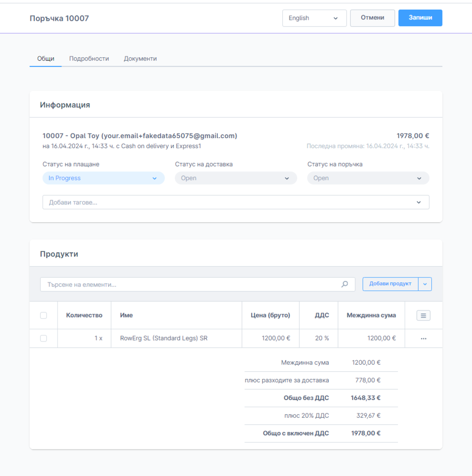The height and width of the screenshot is (476, 472).
Task: Click the Запиши save button
Action: pos(420,18)
